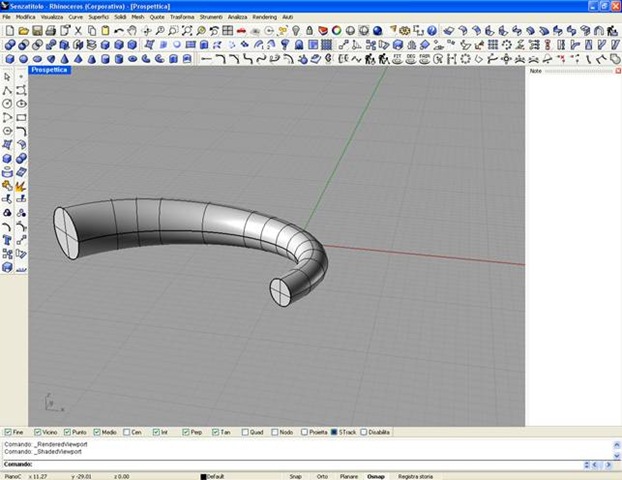Enable the Quad osnap checkbox
This screenshot has height=480, width=622.
(245, 432)
